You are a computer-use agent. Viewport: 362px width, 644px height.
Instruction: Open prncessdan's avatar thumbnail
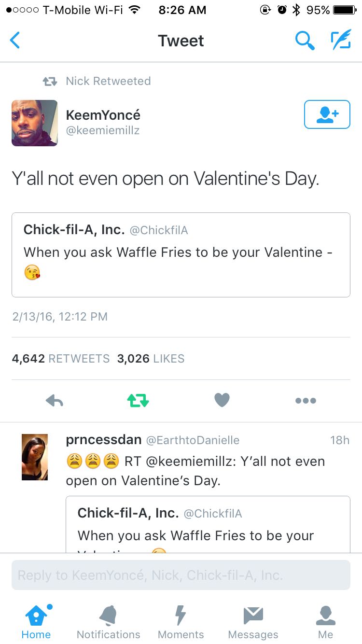click(35, 457)
